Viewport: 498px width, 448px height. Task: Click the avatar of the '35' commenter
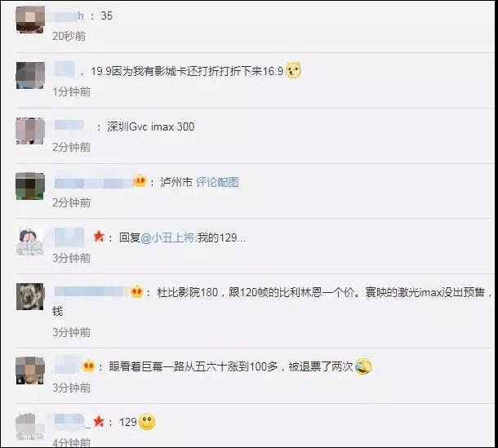[x=30, y=20]
